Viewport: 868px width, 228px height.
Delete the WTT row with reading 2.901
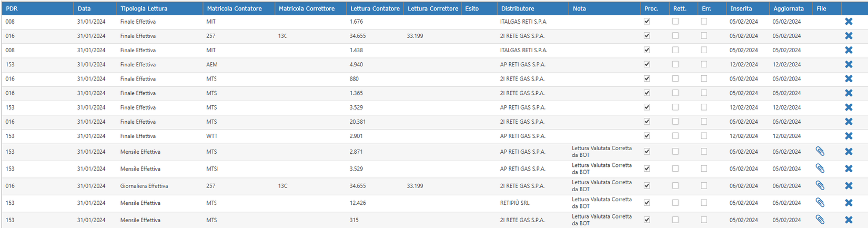point(849,136)
